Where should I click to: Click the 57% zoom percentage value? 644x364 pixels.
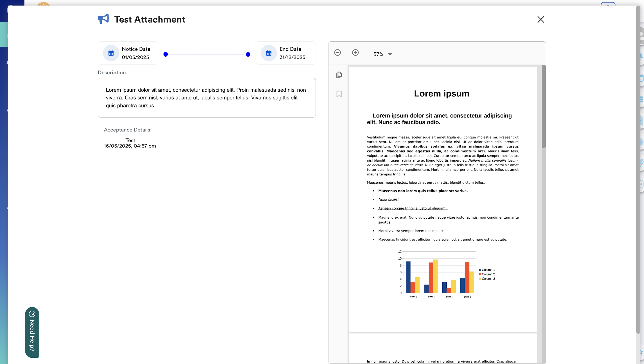pos(378,54)
